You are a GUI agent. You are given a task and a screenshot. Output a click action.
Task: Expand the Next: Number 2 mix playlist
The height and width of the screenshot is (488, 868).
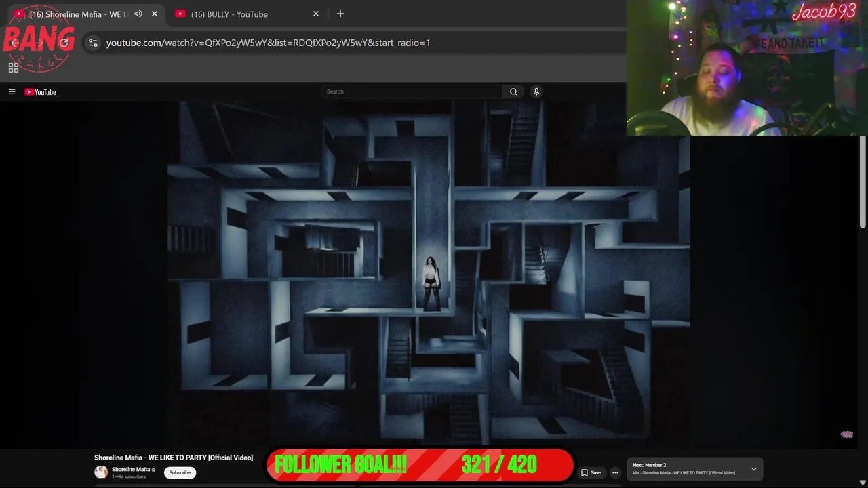tap(753, 469)
